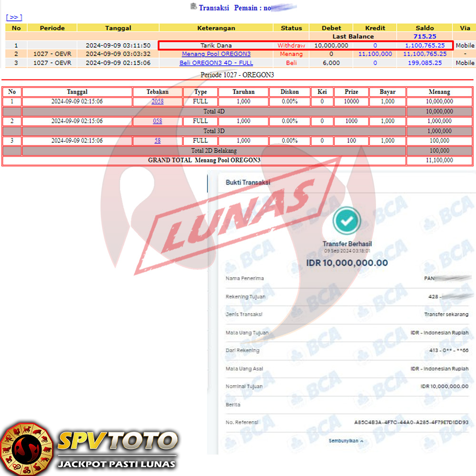Viewport: 476px width, 476px height.
Task: Select the Tarik Dana description cell
Action: coord(216,45)
